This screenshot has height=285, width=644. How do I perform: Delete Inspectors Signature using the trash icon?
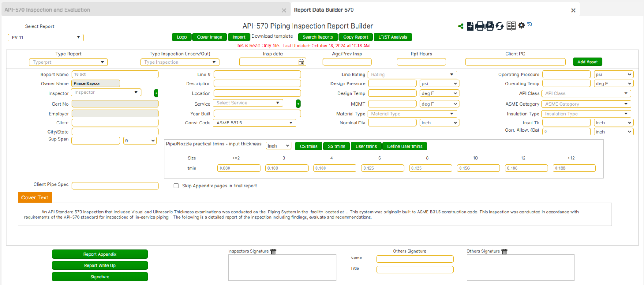coord(273,251)
